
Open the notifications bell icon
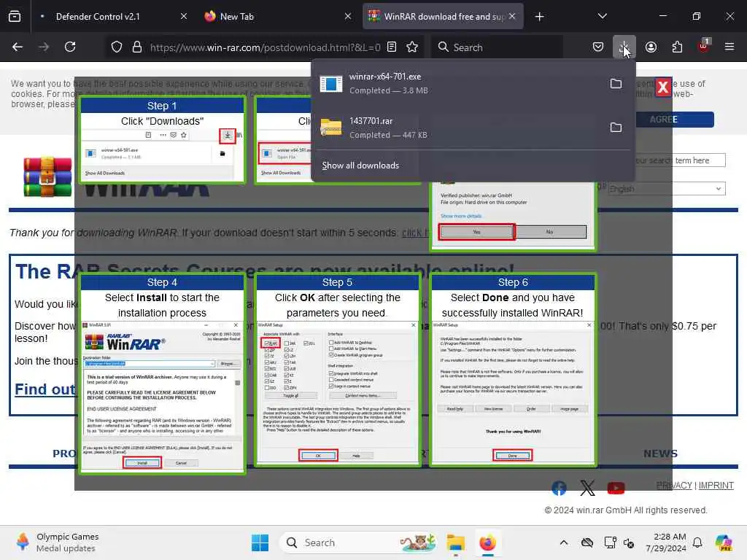pos(697,542)
